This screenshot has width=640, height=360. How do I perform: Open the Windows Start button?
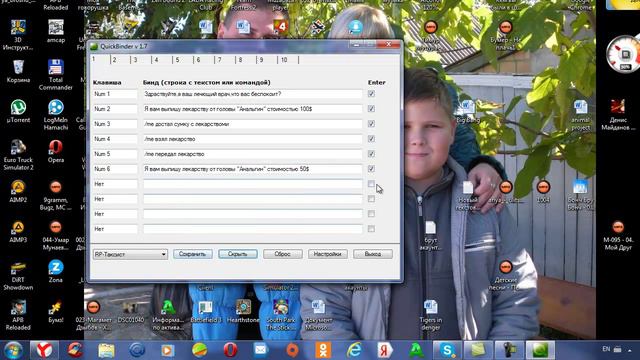[13, 350]
